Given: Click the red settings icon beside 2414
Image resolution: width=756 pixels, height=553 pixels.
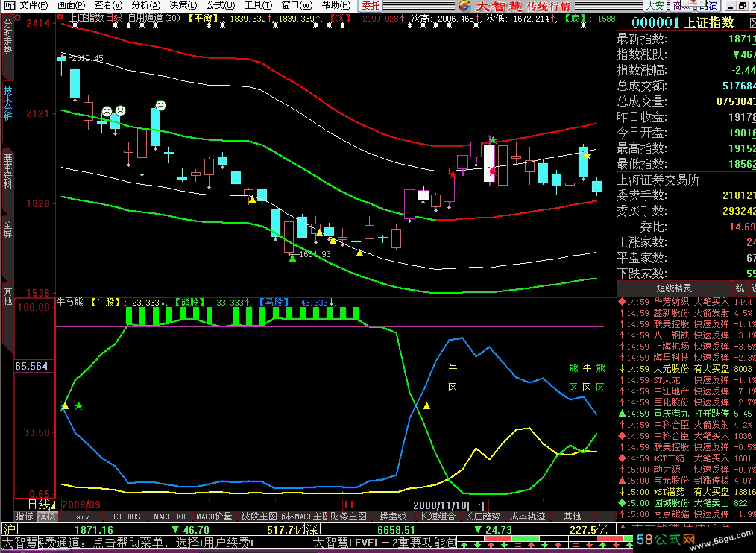Looking at the screenshot, I should pos(18,18).
